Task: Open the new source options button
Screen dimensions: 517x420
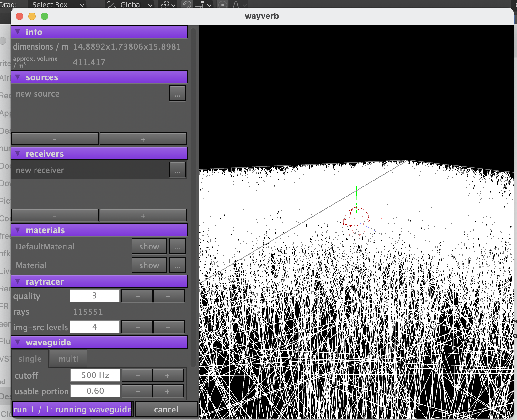Action: [x=177, y=94]
